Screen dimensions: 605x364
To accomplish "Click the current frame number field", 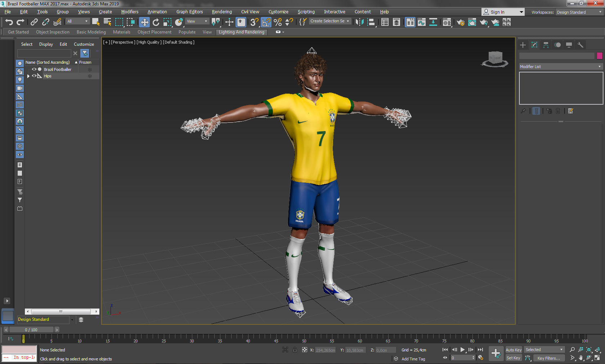I will coord(463,358).
